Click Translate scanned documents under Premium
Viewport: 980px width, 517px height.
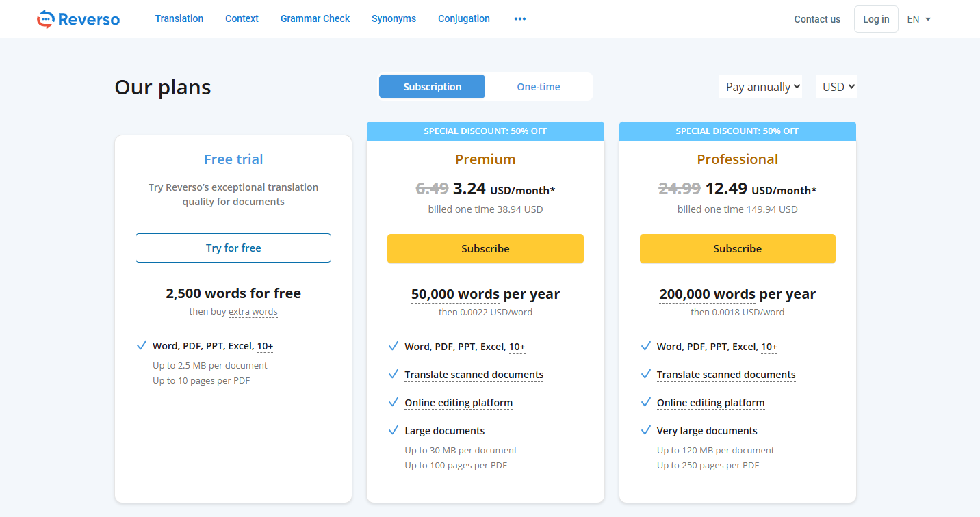pyautogui.click(x=474, y=375)
